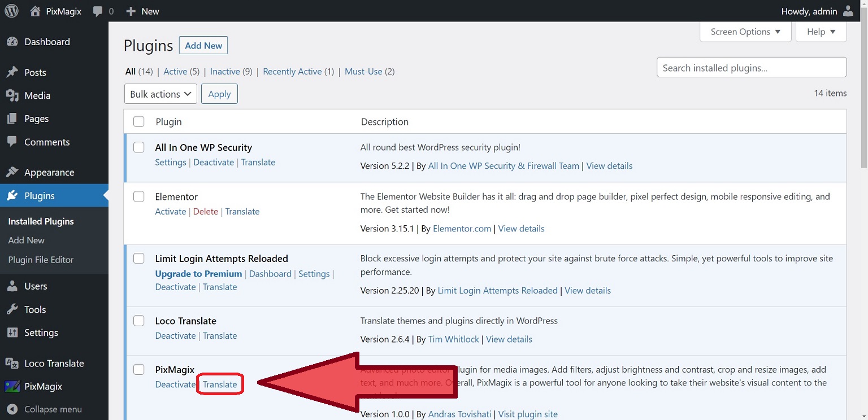This screenshot has width=868, height=420.
Task: Open the Bulk actions dropdown
Action: [160, 94]
